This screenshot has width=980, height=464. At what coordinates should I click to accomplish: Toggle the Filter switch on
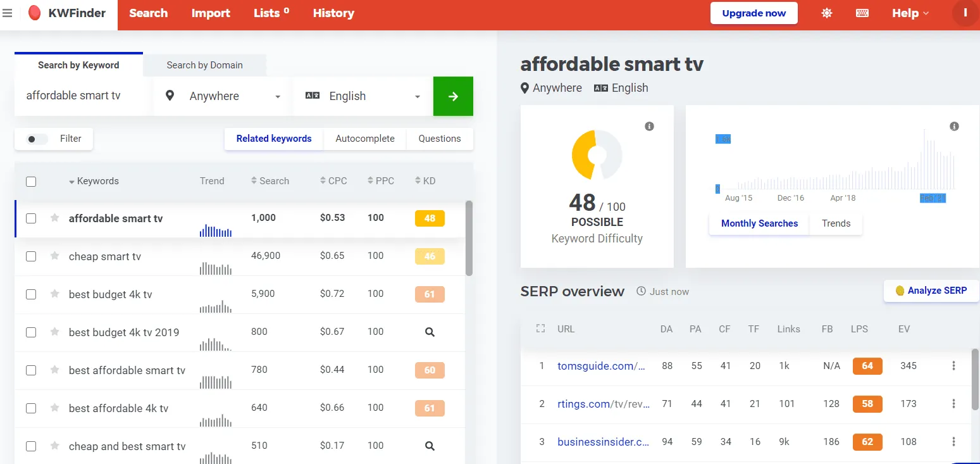click(x=37, y=139)
